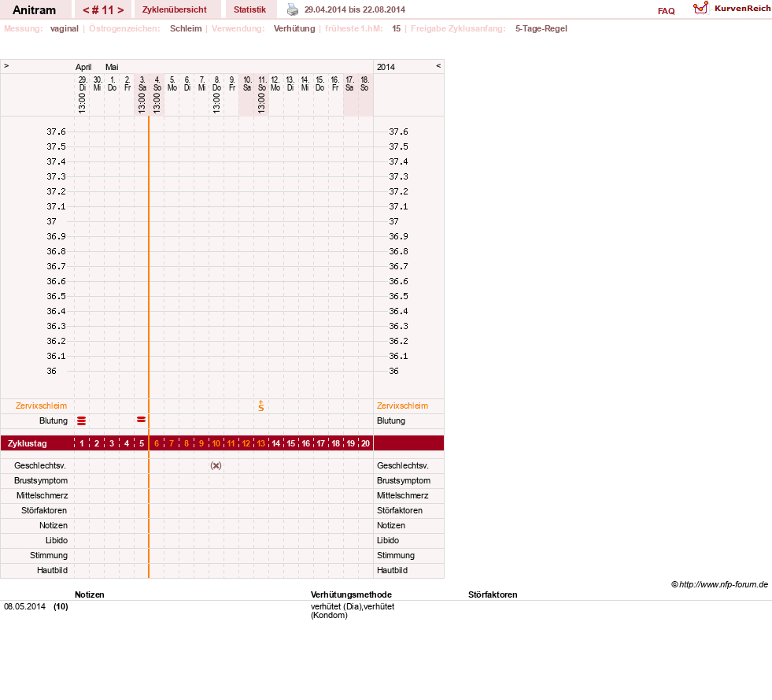Click the left Mittelschmerz row label
This screenshot has height=700, width=772.
pyautogui.click(x=42, y=495)
